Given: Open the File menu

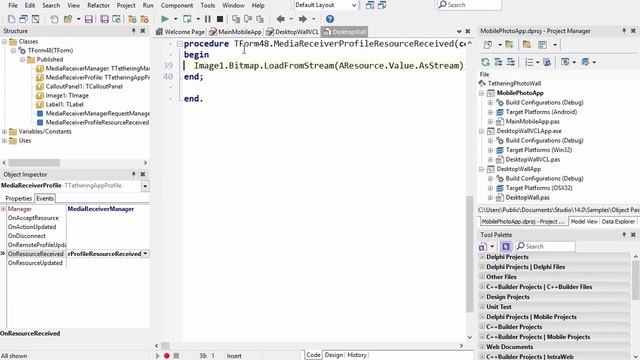Looking at the screenshot, I should pos(13,5).
